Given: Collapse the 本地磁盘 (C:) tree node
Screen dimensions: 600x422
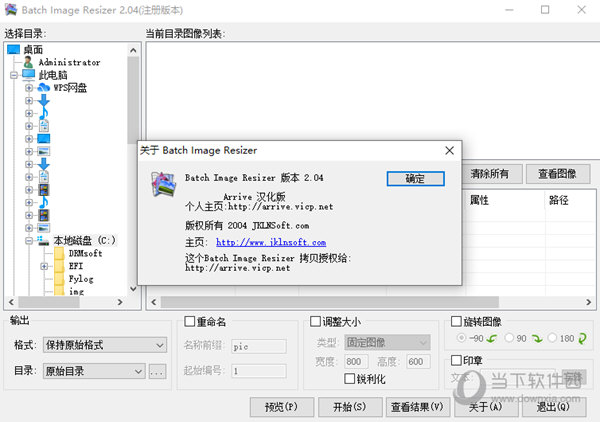Looking at the screenshot, I should pyautogui.click(x=29, y=241).
